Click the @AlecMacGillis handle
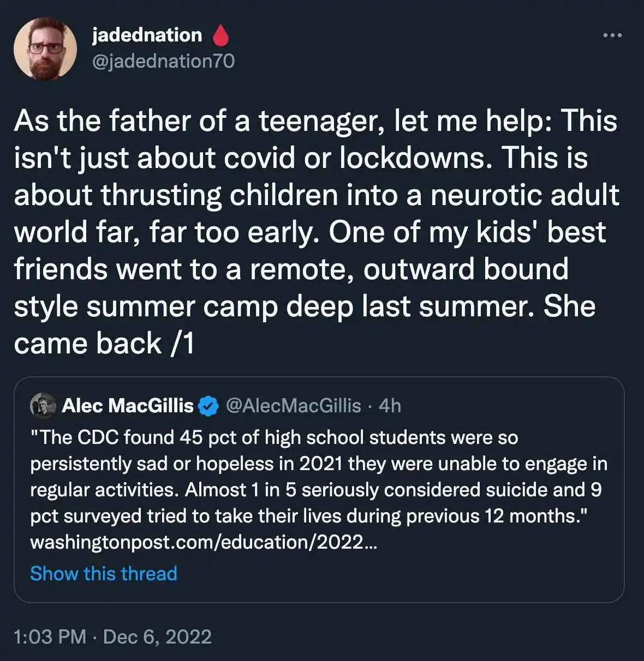The width and height of the screenshot is (644, 661). 293,406
